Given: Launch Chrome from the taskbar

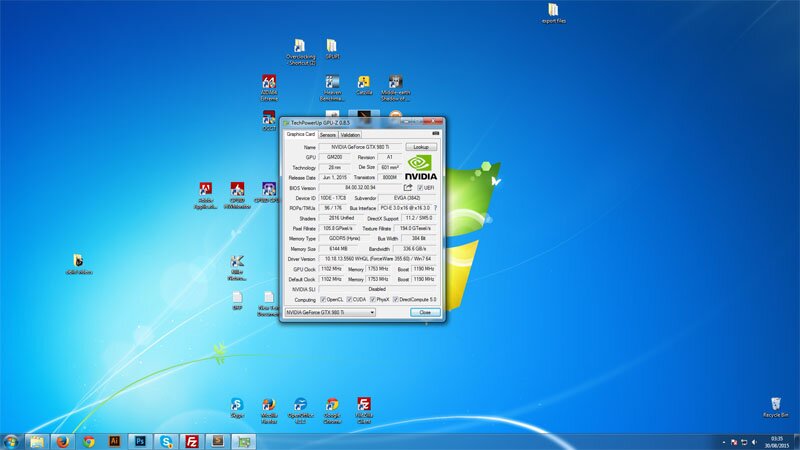Looking at the screenshot, I should pyautogui.click(x=89, y=441).
